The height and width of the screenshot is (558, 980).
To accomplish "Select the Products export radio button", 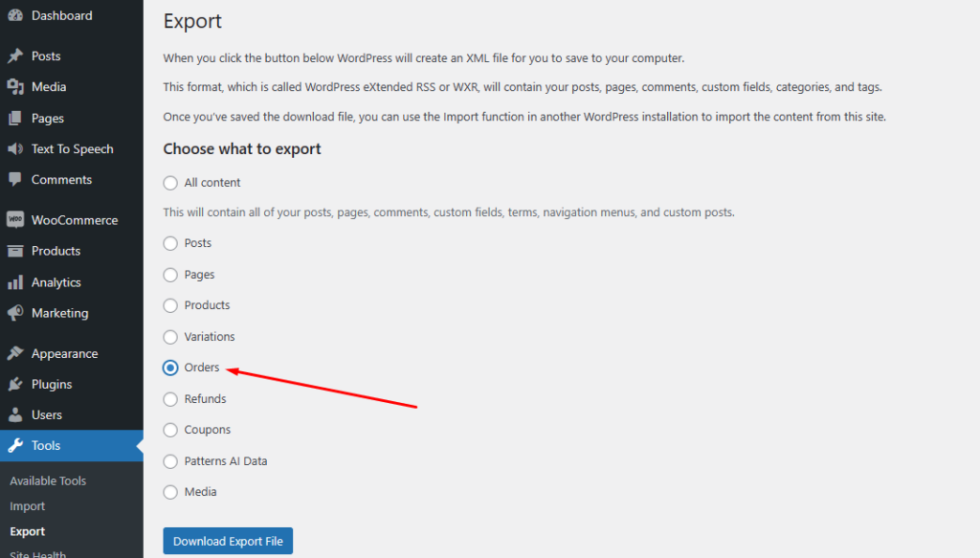I will tap(170, 305).
